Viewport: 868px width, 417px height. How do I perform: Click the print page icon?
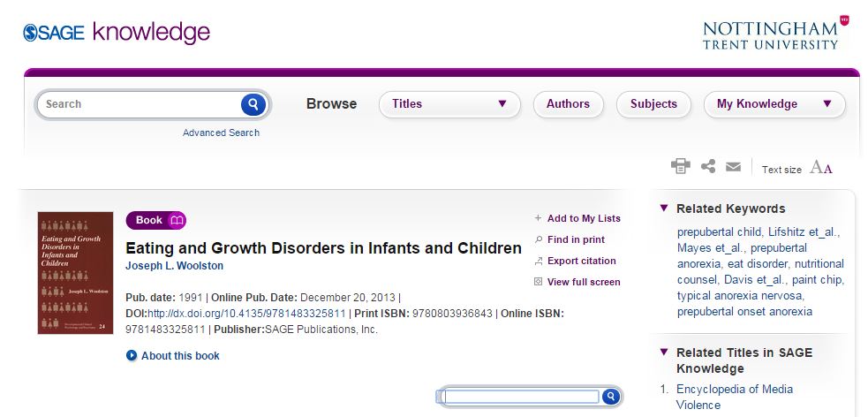pyautogui.click(x=680, y=167)
